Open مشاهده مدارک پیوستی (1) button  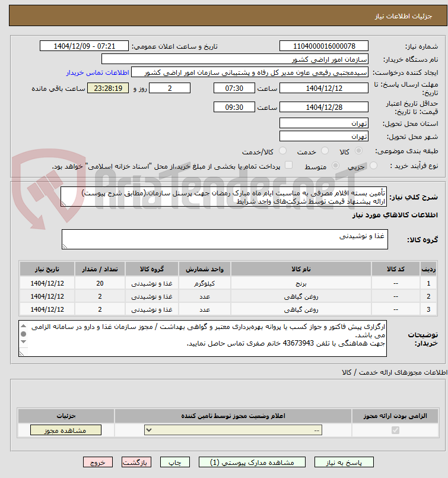[x=252, y=462]
